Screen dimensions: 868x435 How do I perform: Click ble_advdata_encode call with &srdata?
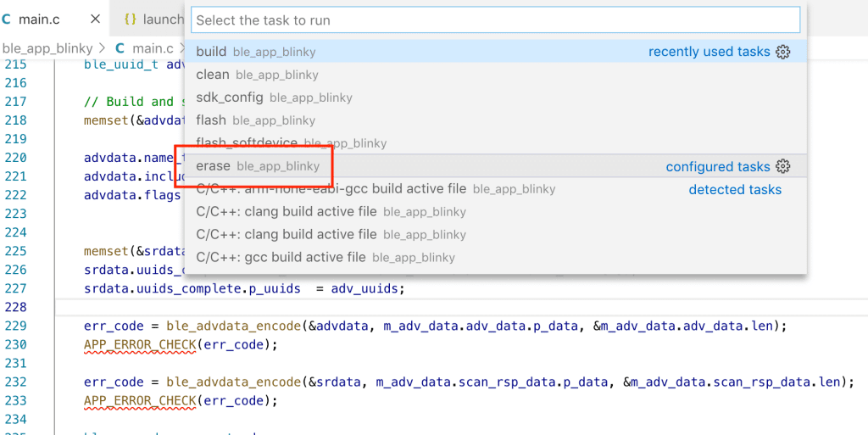[234, 382]
